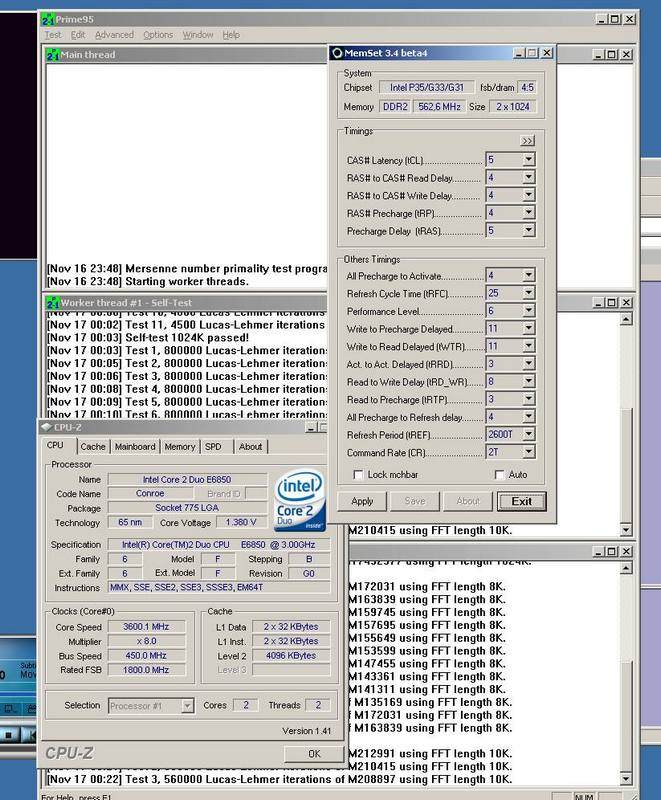Minimize the MemSet window

[x=519, y=53]
